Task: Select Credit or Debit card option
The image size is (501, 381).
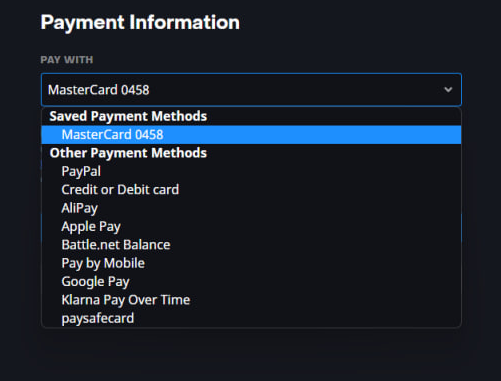Action: [x=251, y=190]
